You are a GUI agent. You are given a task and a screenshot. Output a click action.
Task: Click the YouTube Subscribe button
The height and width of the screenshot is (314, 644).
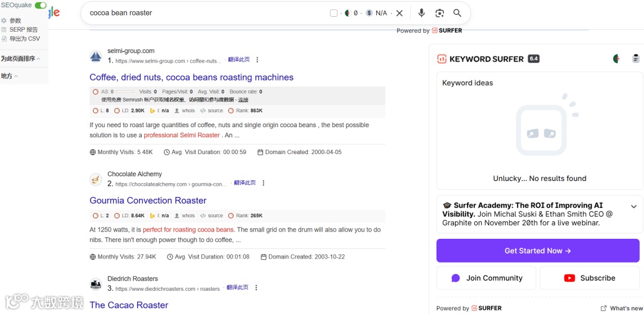[589, 278]
